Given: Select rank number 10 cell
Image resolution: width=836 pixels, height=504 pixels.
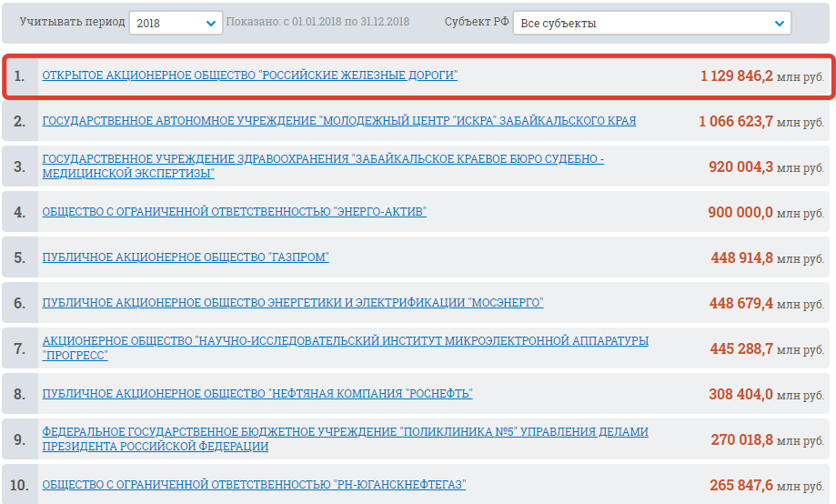Looking at the screenshot, I should pos(20,486).
